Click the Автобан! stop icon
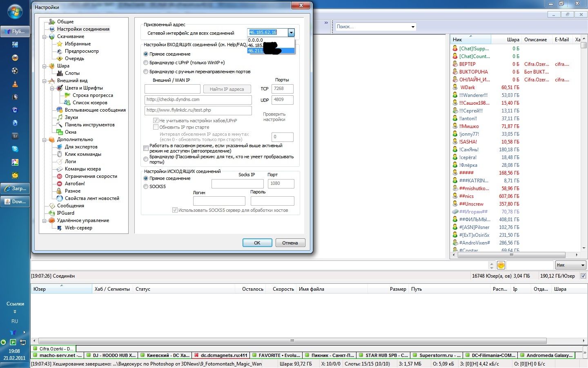 (x=60, y=184)
